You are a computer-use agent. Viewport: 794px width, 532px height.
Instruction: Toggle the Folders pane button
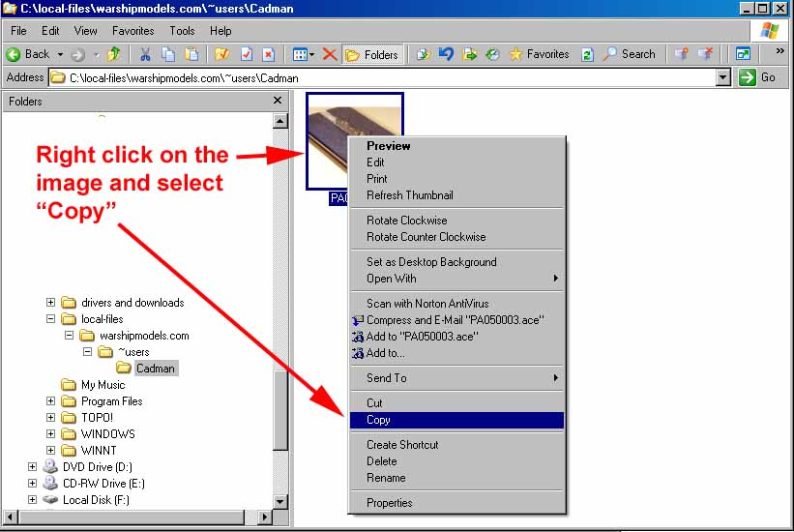(372, 54)
